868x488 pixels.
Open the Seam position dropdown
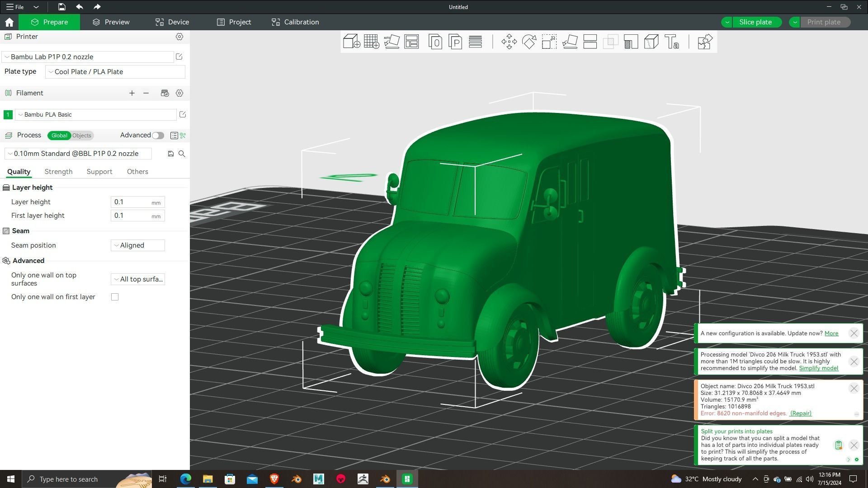[137, 245]
